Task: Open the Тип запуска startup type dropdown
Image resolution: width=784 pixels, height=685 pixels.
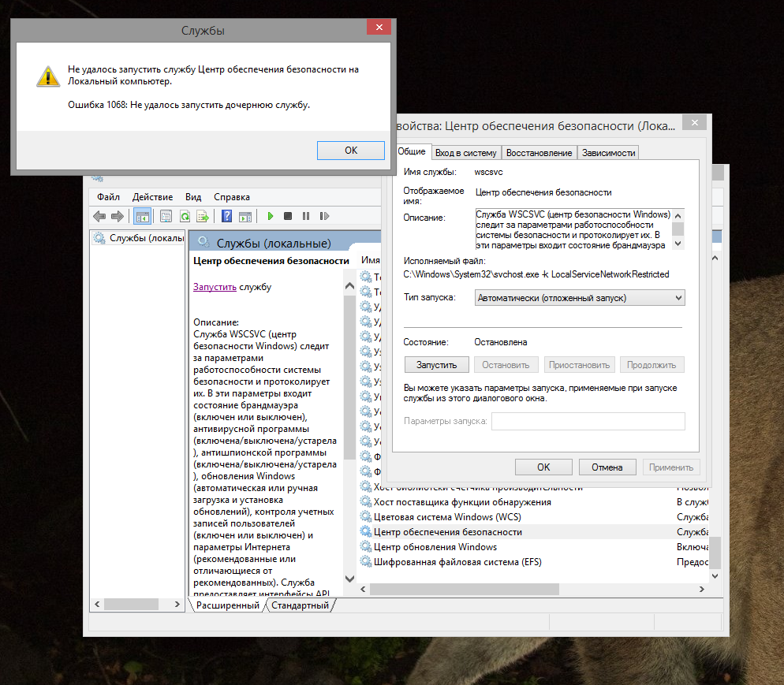Action: pyautogui.click(x=580, y=298)
